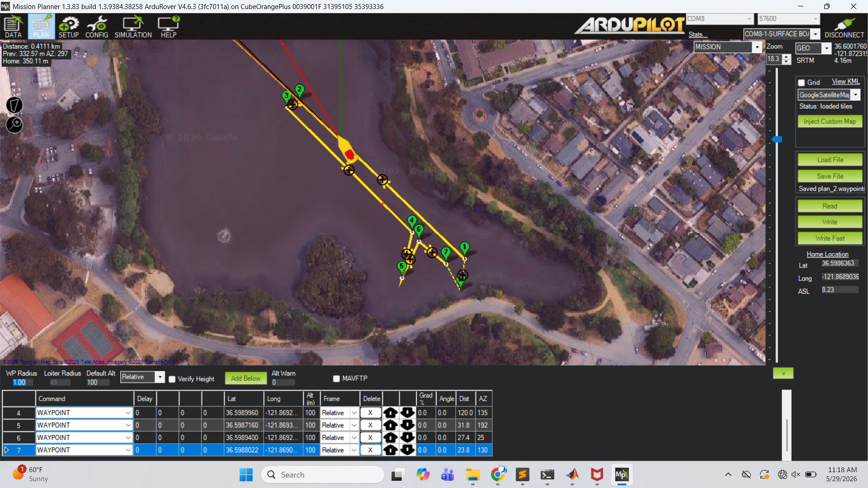Click the Write Fast button
This screenshot has height=488, width=868.
pos(830,238)
